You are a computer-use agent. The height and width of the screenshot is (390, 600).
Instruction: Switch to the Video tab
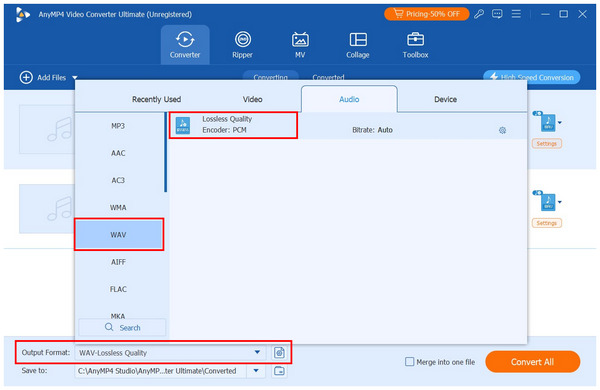point(253,100)
